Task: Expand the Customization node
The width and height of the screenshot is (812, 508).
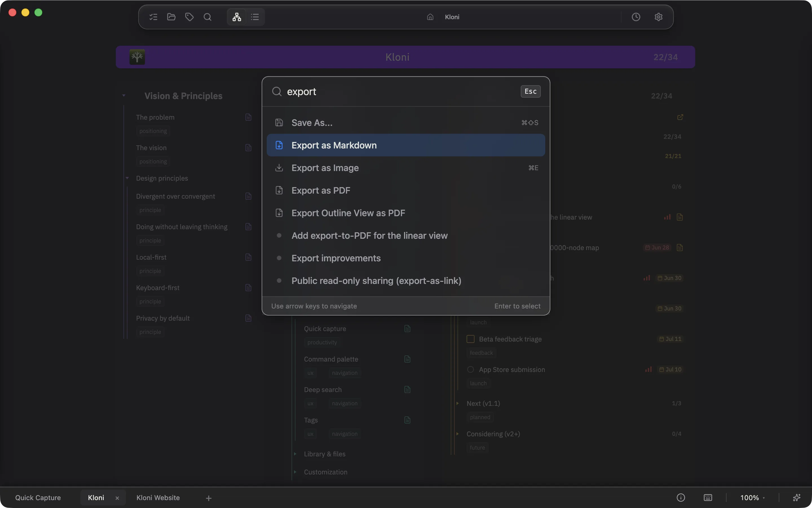Action: coord(295,472)
